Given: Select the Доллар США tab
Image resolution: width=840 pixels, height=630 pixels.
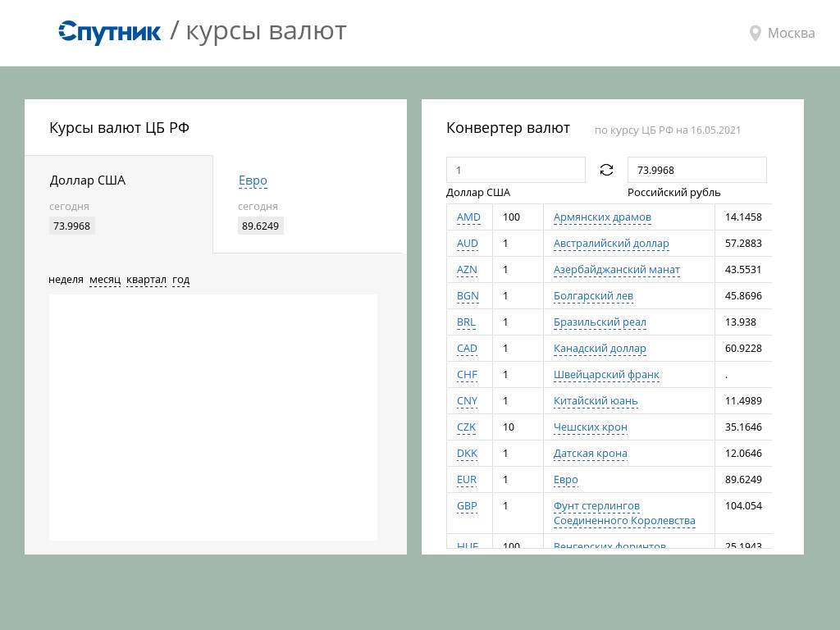Looking at the screenshot, I should [88, 180].
